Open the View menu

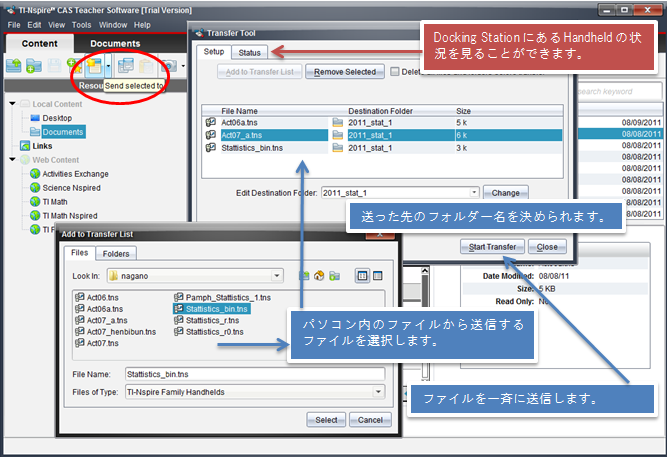(56, 25)
